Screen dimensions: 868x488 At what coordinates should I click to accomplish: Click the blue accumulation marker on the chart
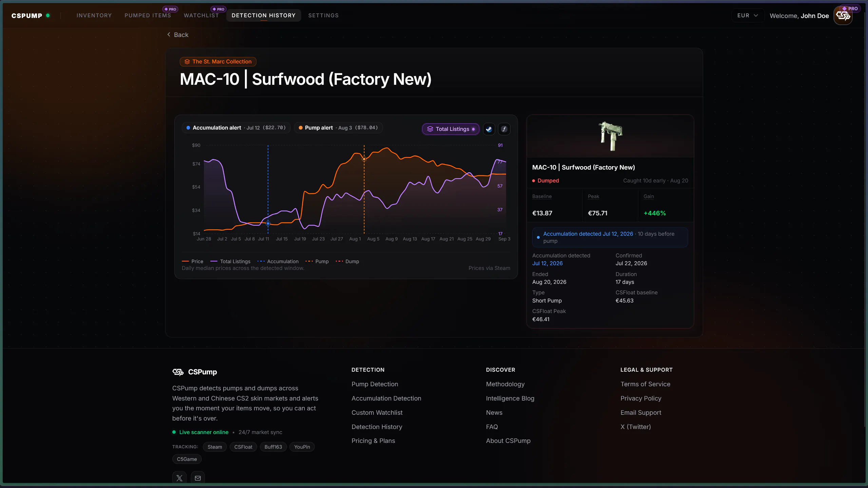pyautogui.click(x=268, y=223)
